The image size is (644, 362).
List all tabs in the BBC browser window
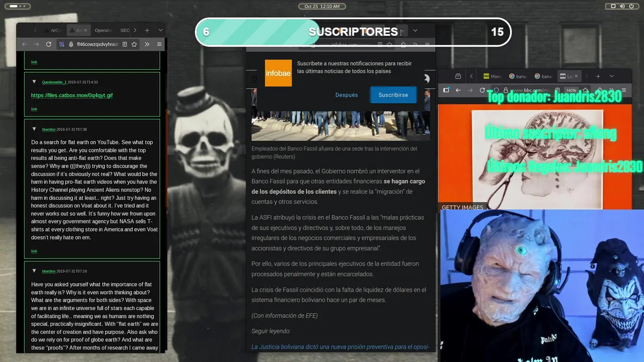[612, 76]
